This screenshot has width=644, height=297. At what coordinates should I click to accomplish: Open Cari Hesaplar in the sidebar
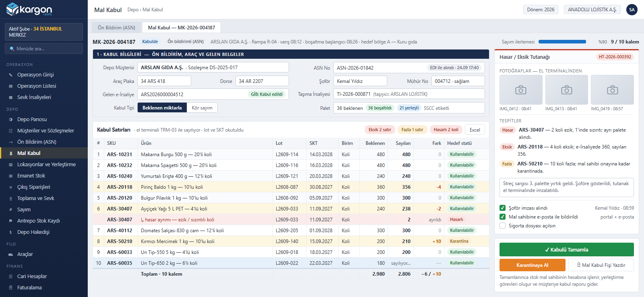[44, 276]
